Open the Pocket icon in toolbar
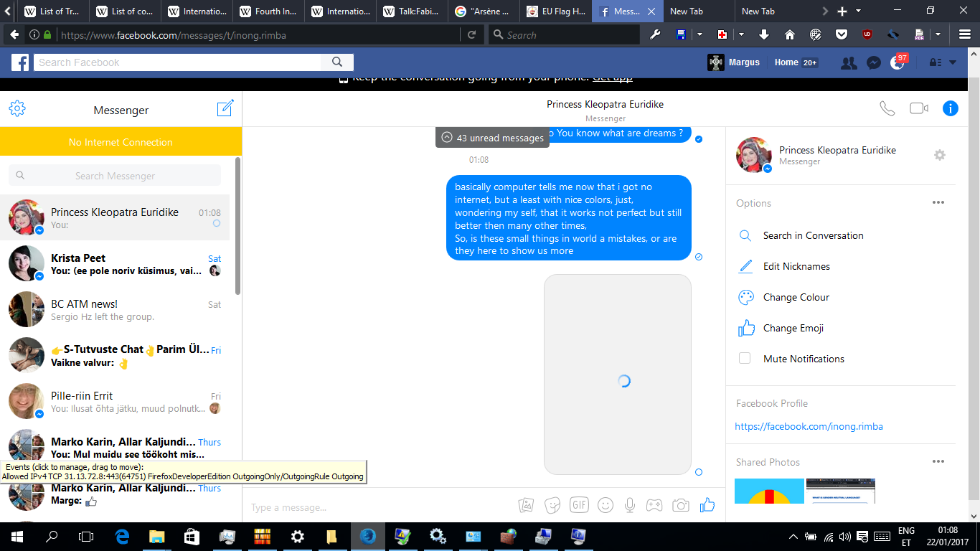980x551 pixels. tap(842, 34)
